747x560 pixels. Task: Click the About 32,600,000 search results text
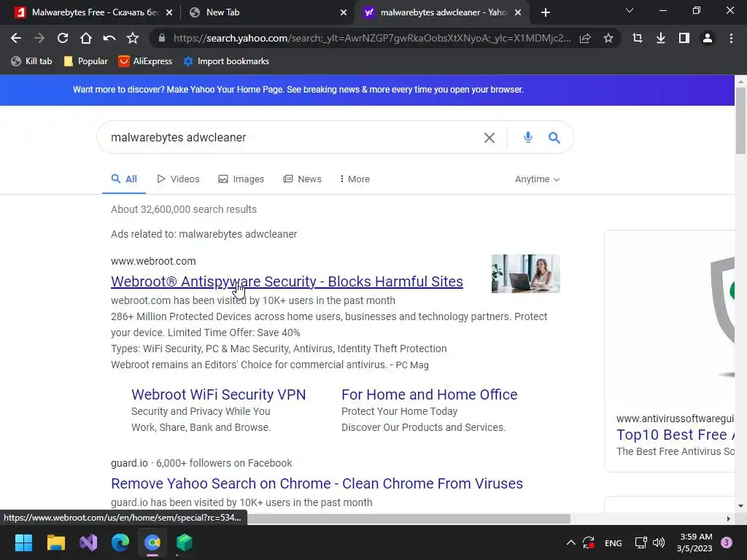click(x=184, y=209)
